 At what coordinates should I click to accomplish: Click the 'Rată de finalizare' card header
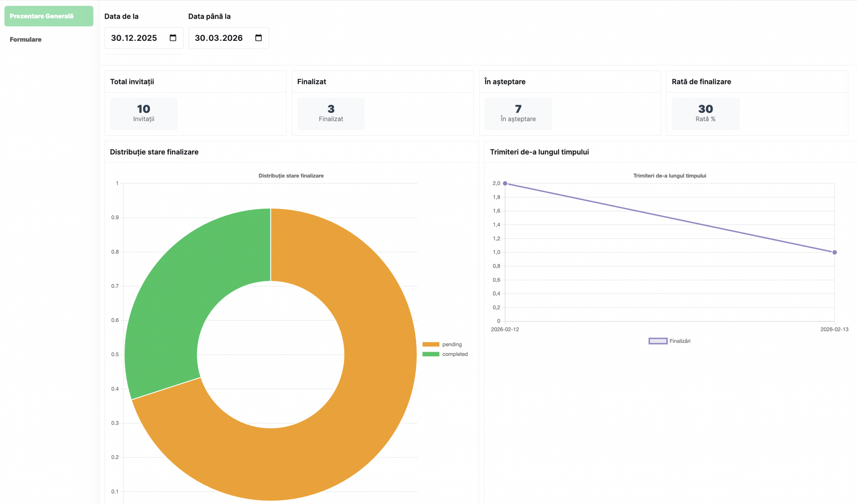[701, 82]
